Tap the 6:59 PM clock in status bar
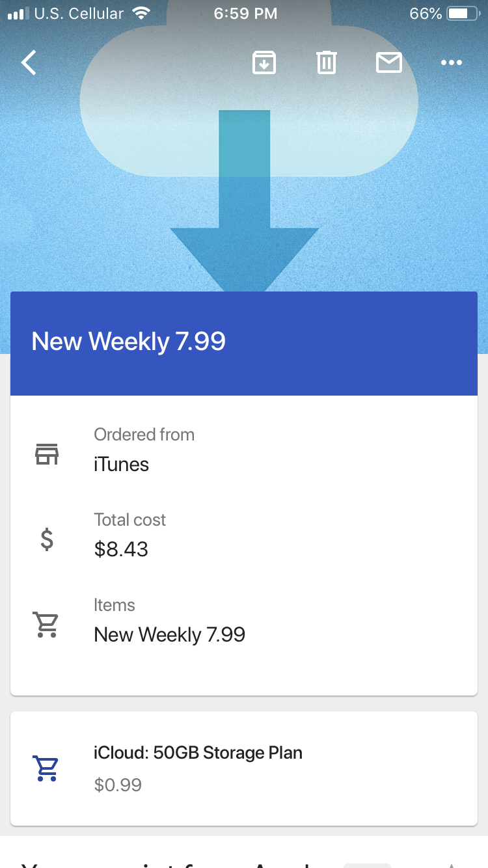The image size is (488, 868). (245, 14)
